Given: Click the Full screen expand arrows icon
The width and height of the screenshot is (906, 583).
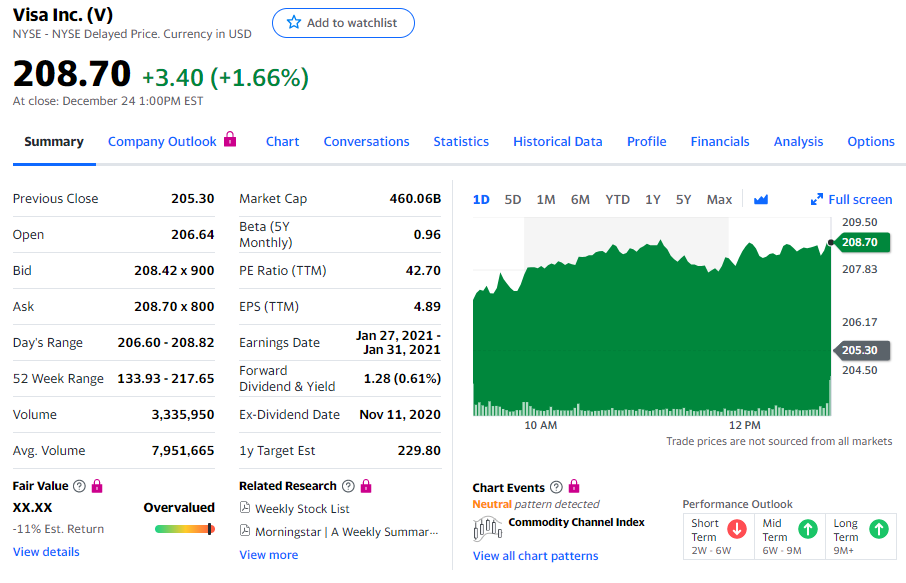Looking at the screenshot, I should point(816,199).
